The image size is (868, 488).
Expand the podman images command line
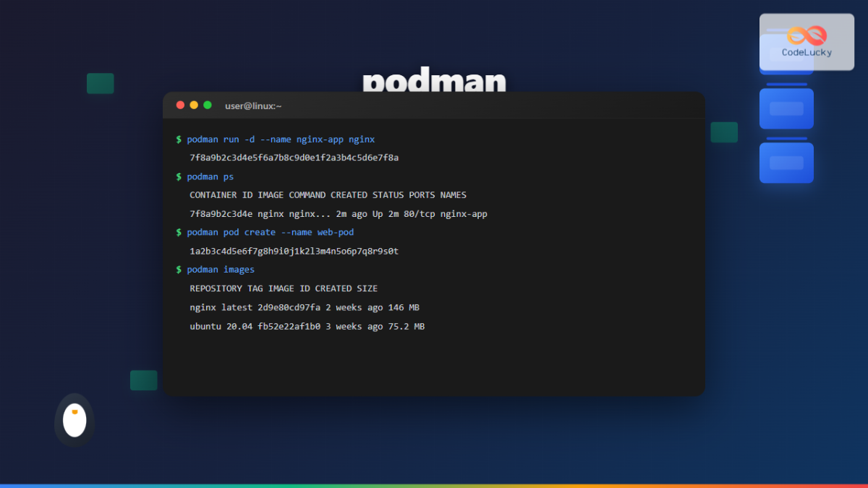221,269
